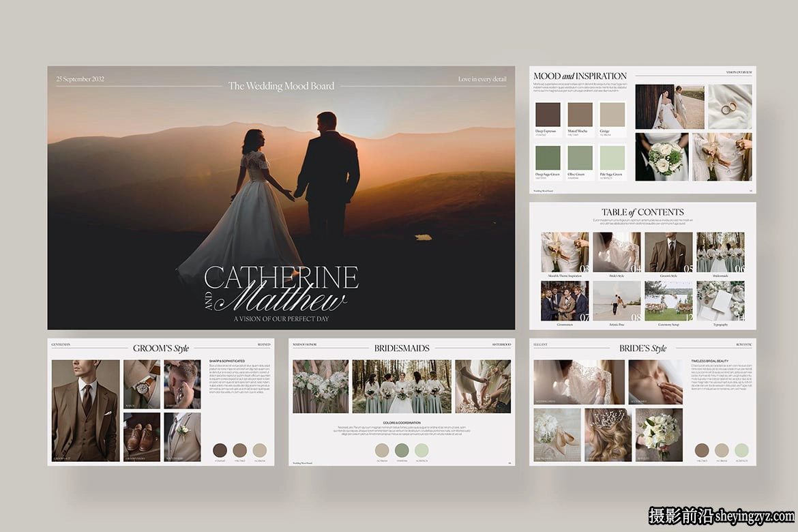Viewport: 798px width, 532px height.
Task: Click the bridesmaids in forest group photo
Action: (x=402, y=387)
